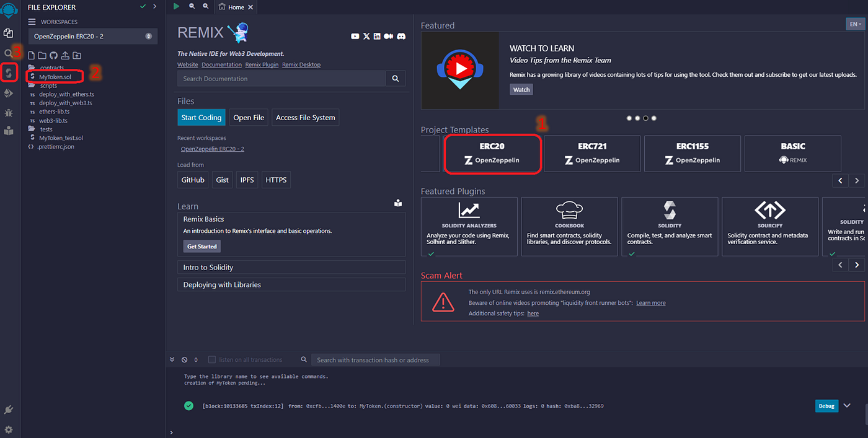Image resolution: width=868 pixels, height=438 pixels.
Task: Click the GitHub publish icon in explorer
Action: point(53,56)
